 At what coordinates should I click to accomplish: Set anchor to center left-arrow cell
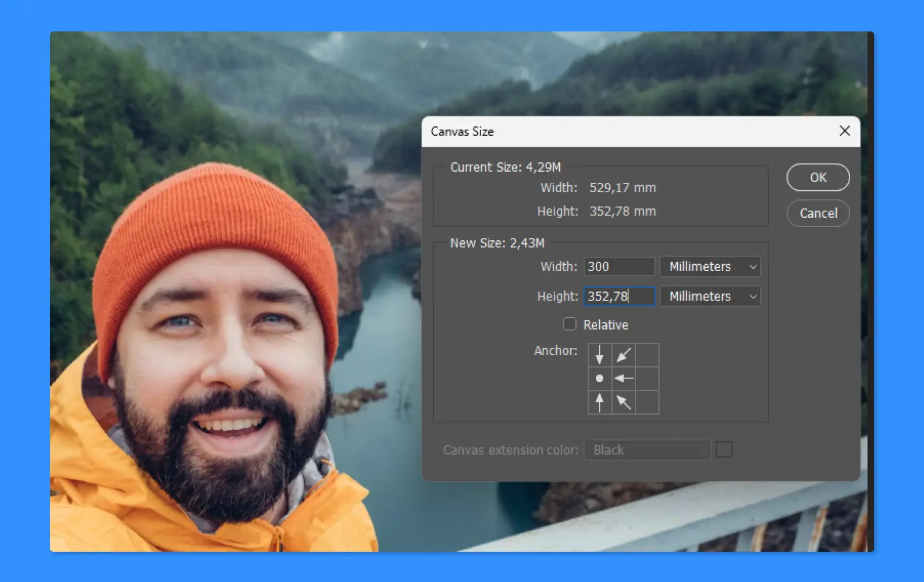coord(623,378)
